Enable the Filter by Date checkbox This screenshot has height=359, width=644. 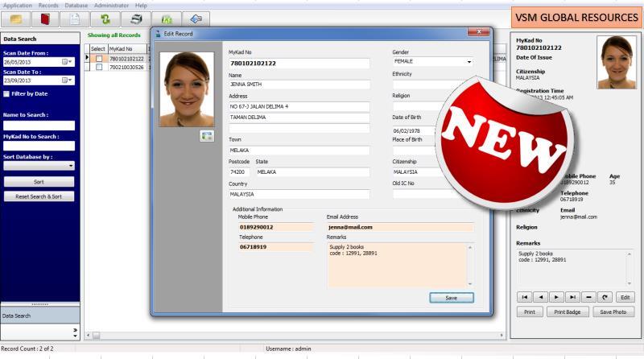[7, 94]
